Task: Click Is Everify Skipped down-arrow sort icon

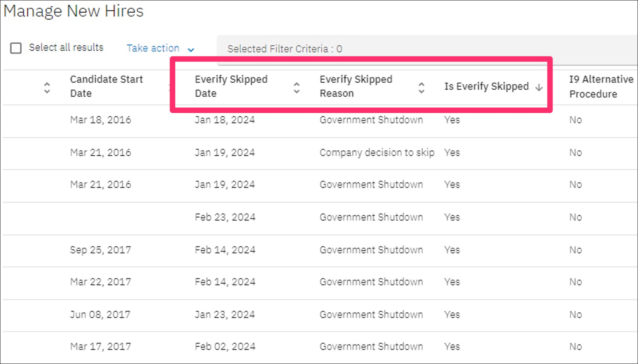Action: (539, 87)
